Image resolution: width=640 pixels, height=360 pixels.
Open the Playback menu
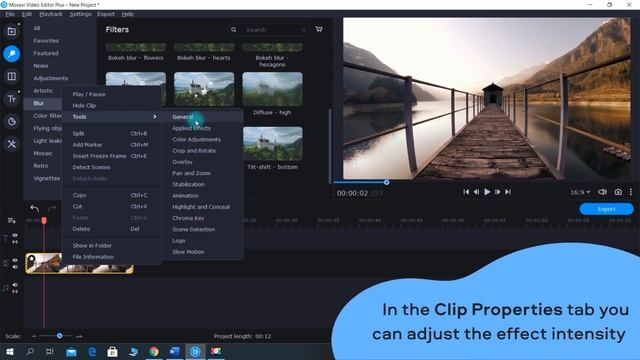point(51,14)
